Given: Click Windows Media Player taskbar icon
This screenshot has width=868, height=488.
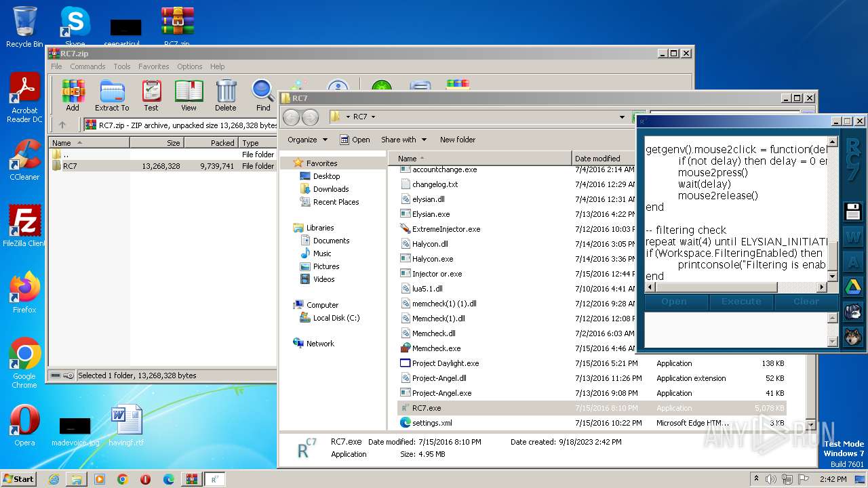Looking at the screenshot, I should click(x=100, y=479).
